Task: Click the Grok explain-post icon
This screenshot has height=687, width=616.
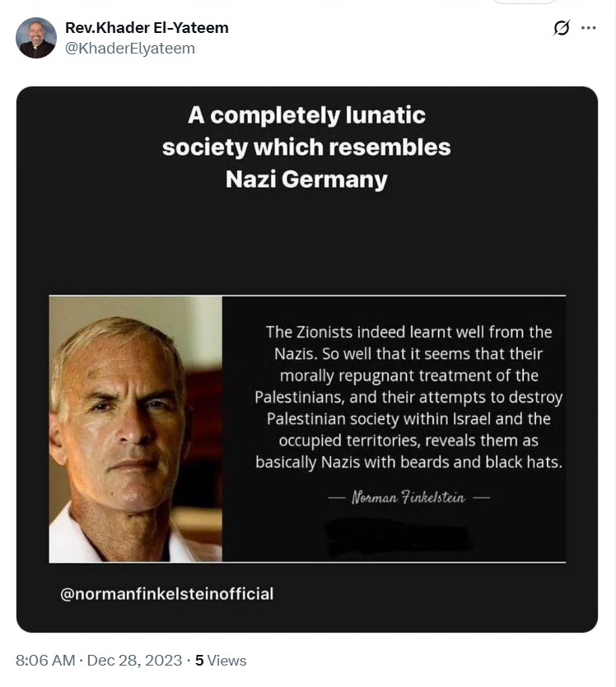Action: (x=562, y=28)
